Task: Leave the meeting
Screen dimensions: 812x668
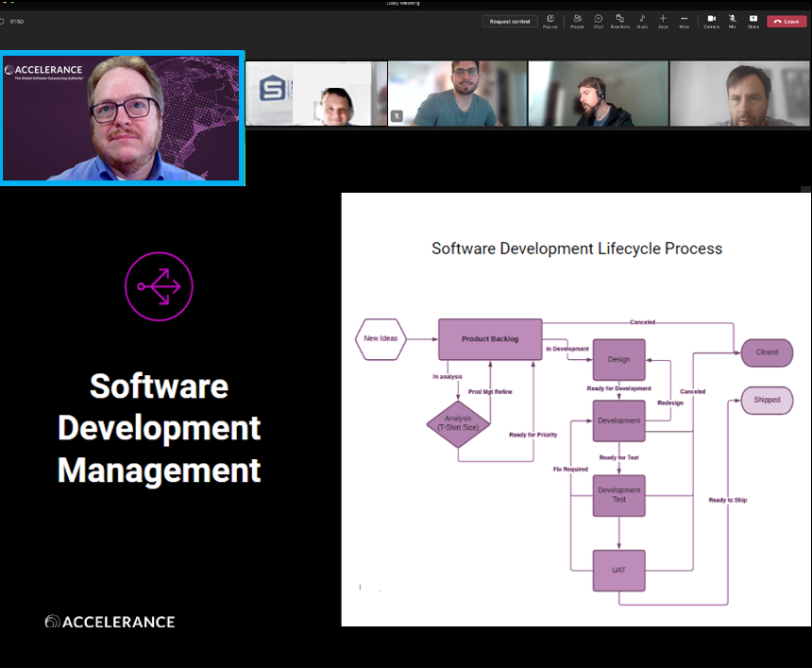Action: (787, 21)
